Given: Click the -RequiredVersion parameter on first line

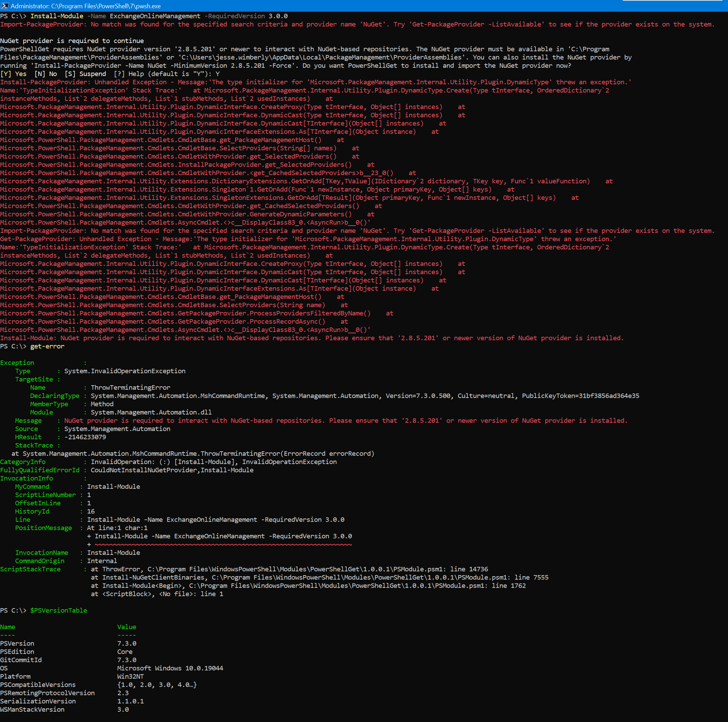Looking at the screenshot, I should [235, 16].
